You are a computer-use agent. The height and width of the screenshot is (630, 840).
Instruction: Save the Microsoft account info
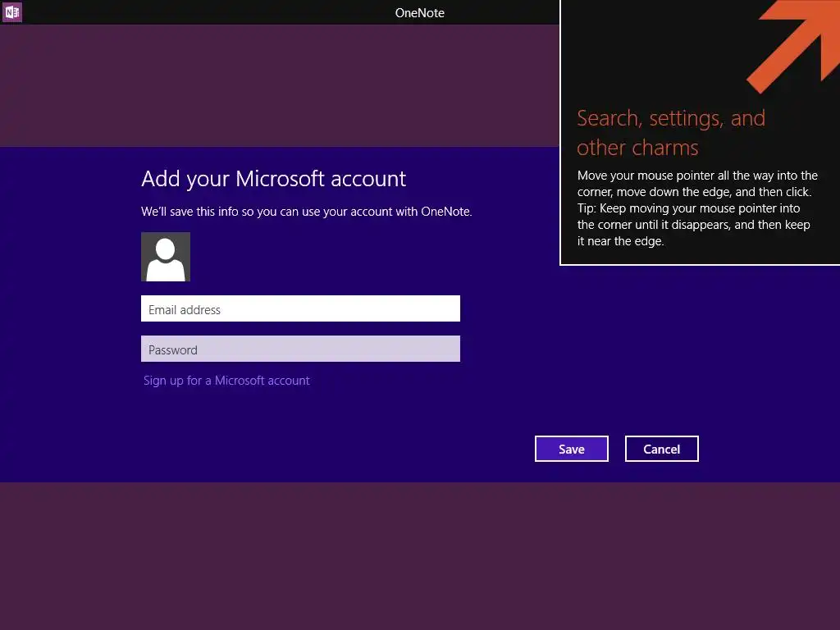[572, 449]
